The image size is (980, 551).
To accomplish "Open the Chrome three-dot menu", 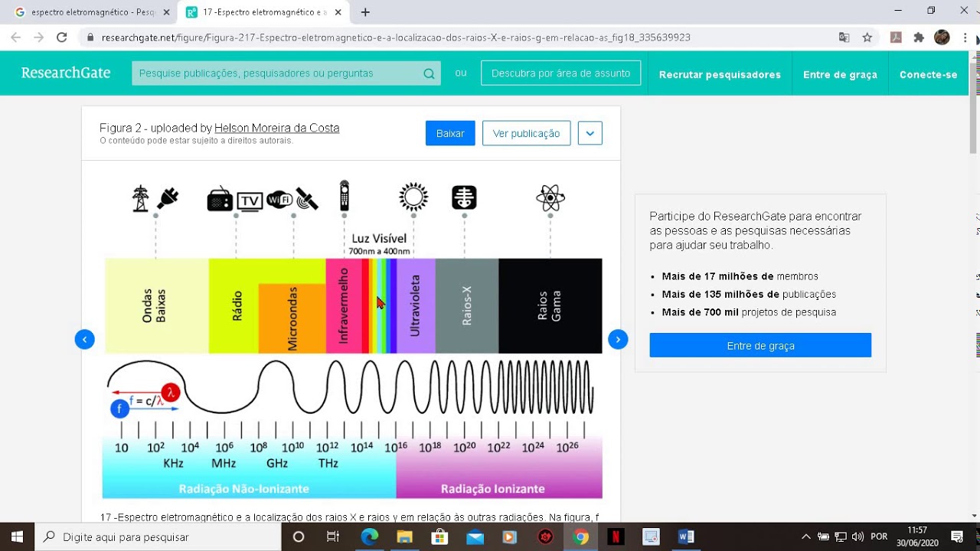I will click(x=965, y=37).
